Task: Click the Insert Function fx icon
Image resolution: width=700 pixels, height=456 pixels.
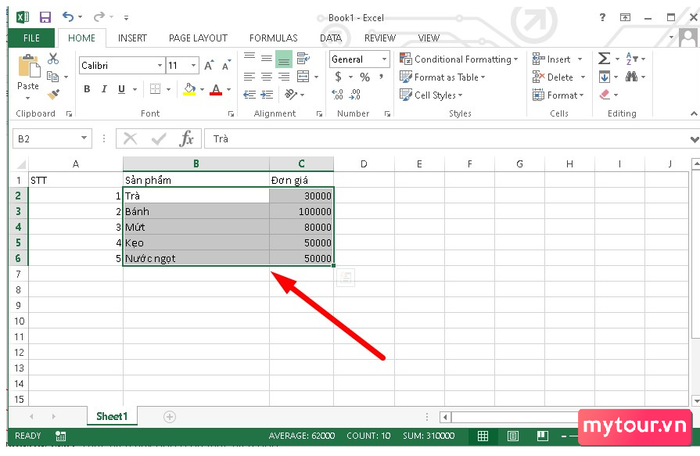Action: click(x=187, y=138)
